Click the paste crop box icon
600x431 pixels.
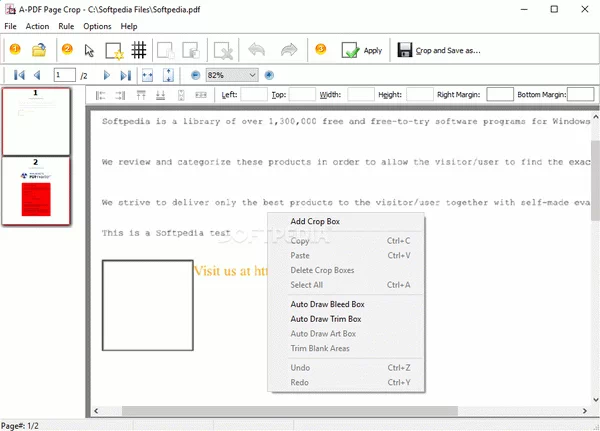pos(191,51)
